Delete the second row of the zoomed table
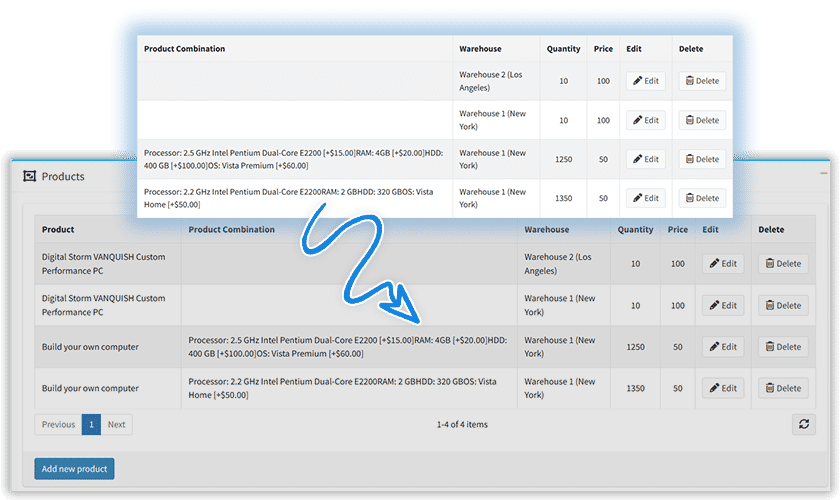840x500 pixels. (702, 120)
